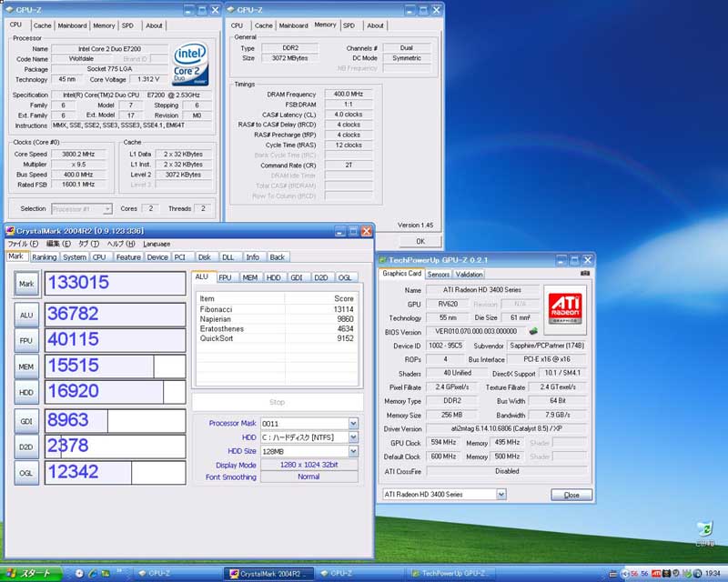
Task: Open the HDD Size dropdown
Action: 353,451
